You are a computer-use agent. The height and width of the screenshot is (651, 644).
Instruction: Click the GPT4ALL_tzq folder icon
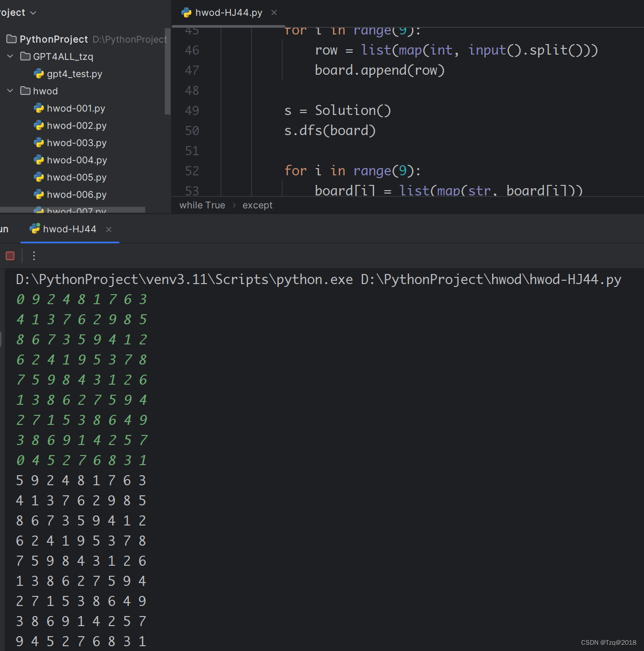(x=25, y=57)
